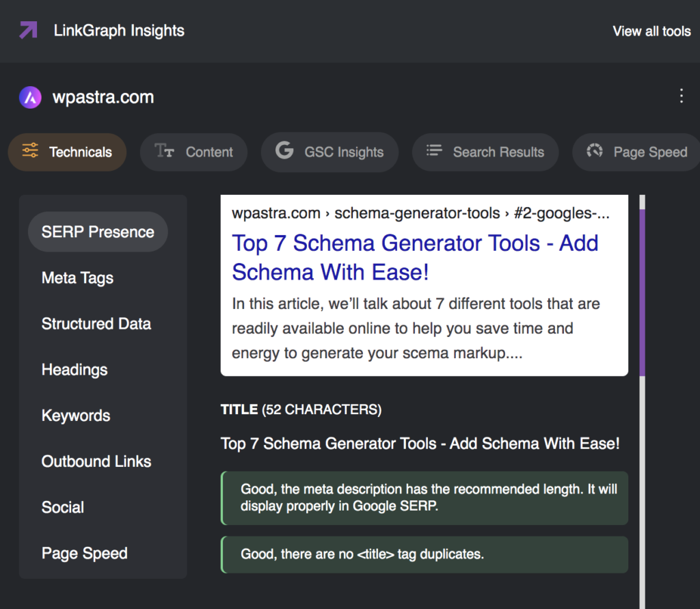Select the Tt icon on the Content tab
This screenshot has height=609, width=700.
click(165, 152)
